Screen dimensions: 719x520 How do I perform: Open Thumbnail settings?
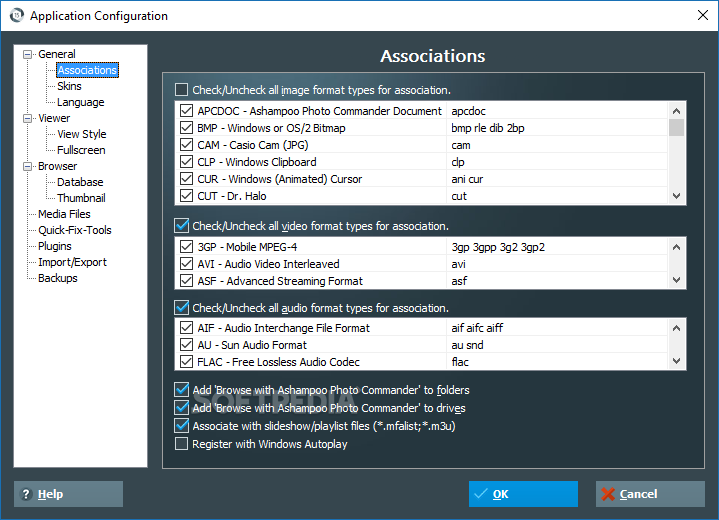click(x=81, y=198)
